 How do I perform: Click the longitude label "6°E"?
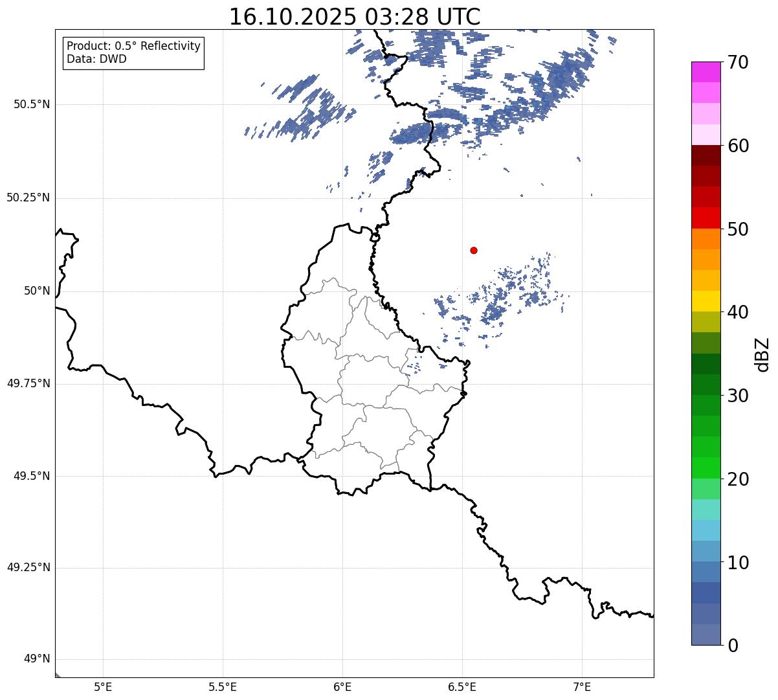point(342,687)
